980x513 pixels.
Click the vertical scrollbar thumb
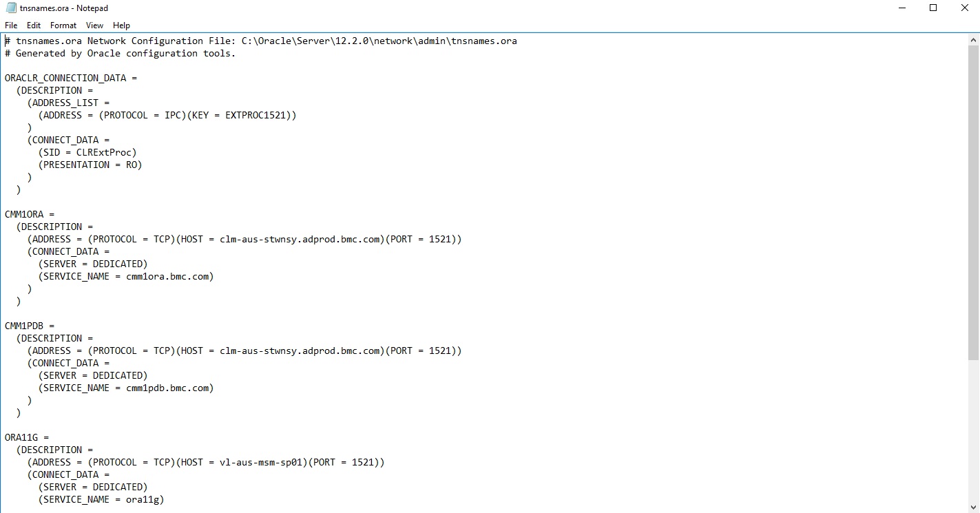(973, 202)
